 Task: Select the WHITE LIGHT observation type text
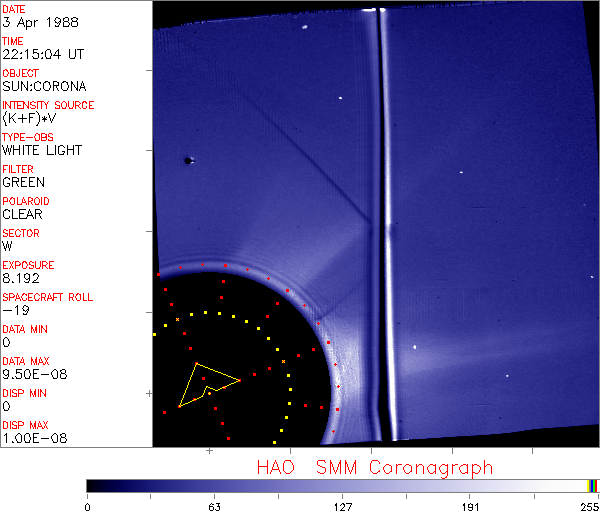pos(42,150)
